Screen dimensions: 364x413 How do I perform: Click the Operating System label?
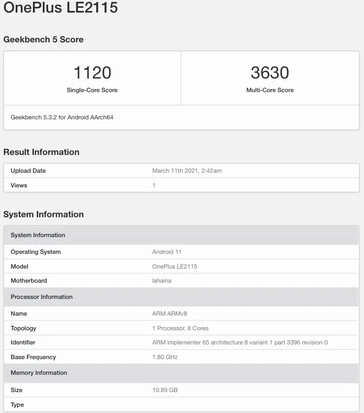point(36,252)
